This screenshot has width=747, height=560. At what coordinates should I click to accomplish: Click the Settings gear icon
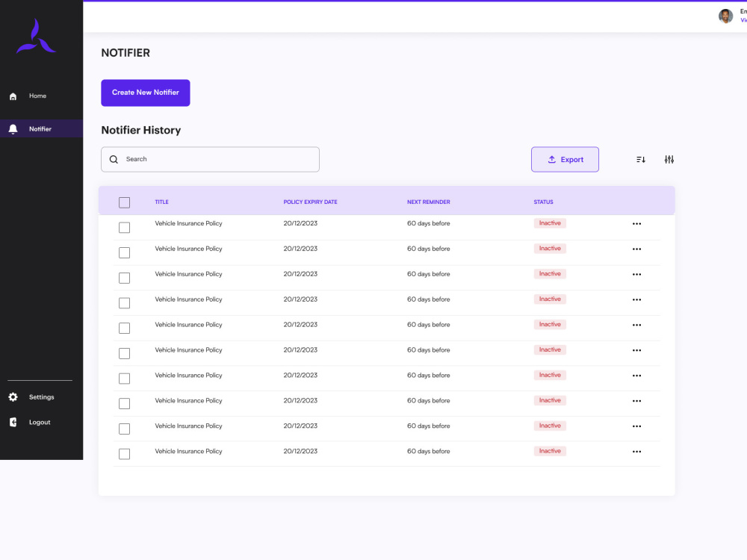(x=13, y=397)
